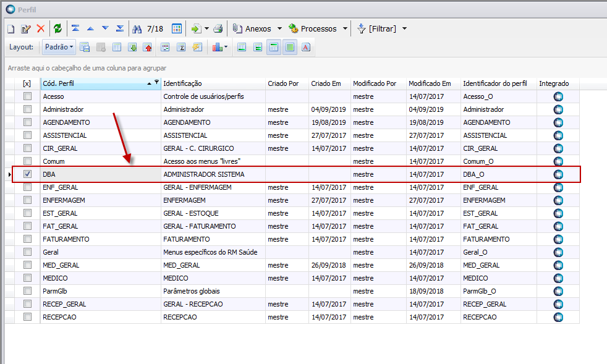Select the ENFERMAGEM row checkbox
This screenshot has width=607, height=364.
pyautogui.click(x=27, y=200)
